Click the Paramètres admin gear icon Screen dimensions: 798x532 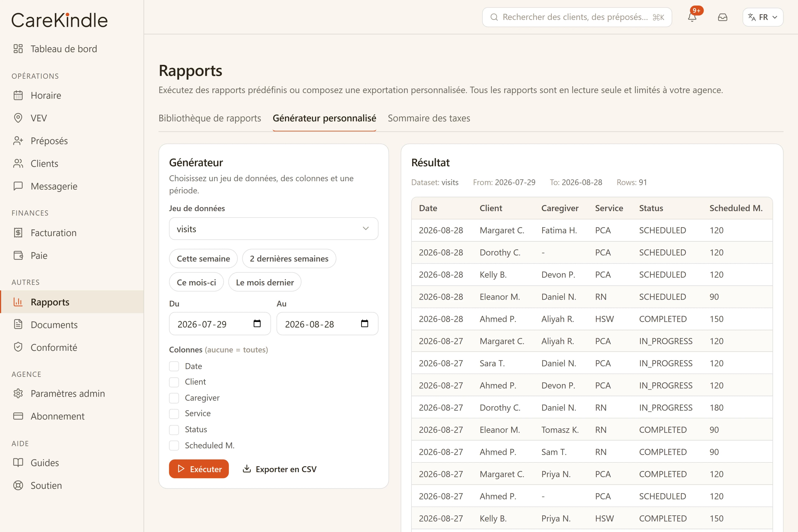(18, 394)
